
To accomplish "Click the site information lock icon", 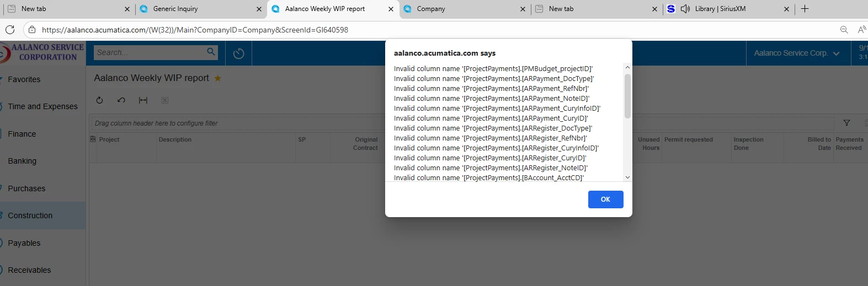I will pyautogui.click(x=32, y=30).
